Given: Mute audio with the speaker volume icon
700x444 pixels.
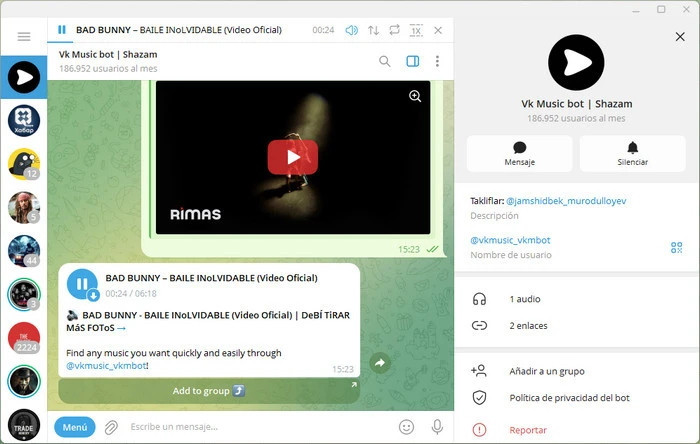Looking at the screenshot, I should tap(351, 30).
